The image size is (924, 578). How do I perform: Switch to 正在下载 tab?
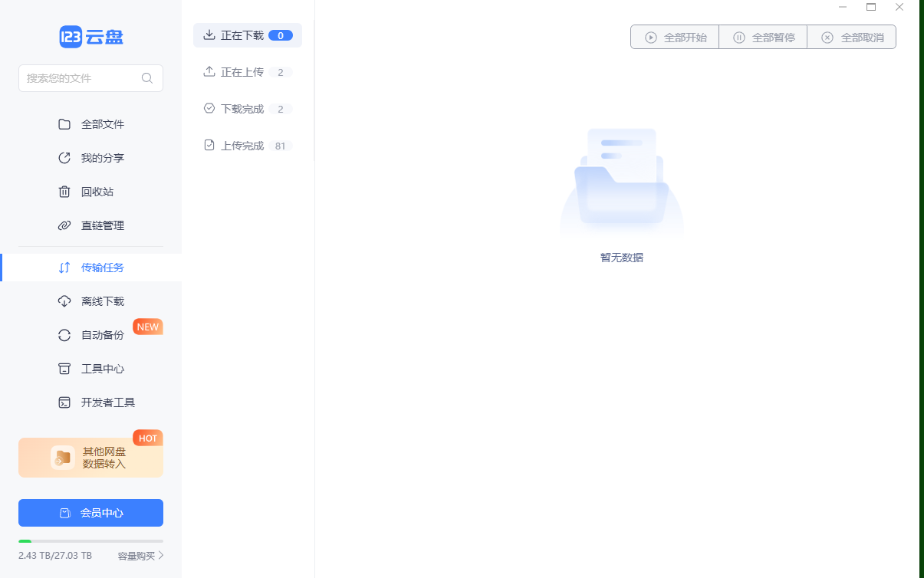[248, 35]
